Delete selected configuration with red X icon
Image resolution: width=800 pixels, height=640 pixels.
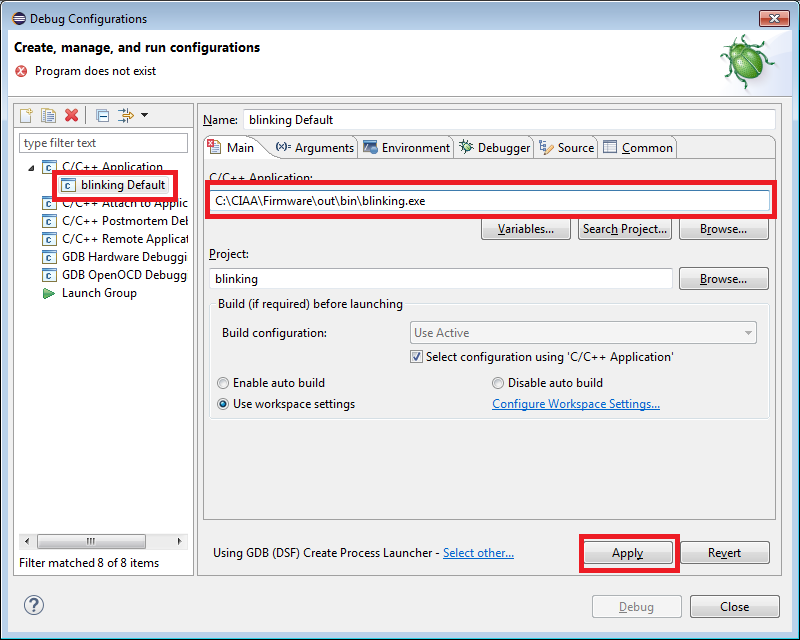71,115
